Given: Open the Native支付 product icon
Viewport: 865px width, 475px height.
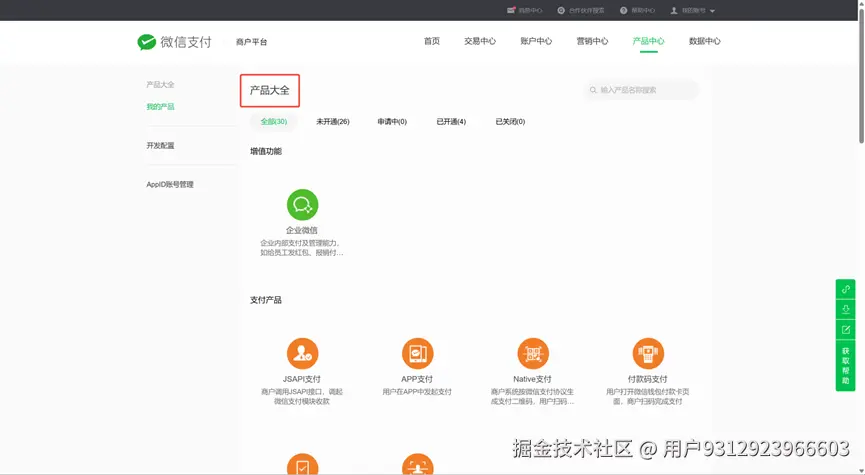Looking at the screenshot, I should [533, 354].
